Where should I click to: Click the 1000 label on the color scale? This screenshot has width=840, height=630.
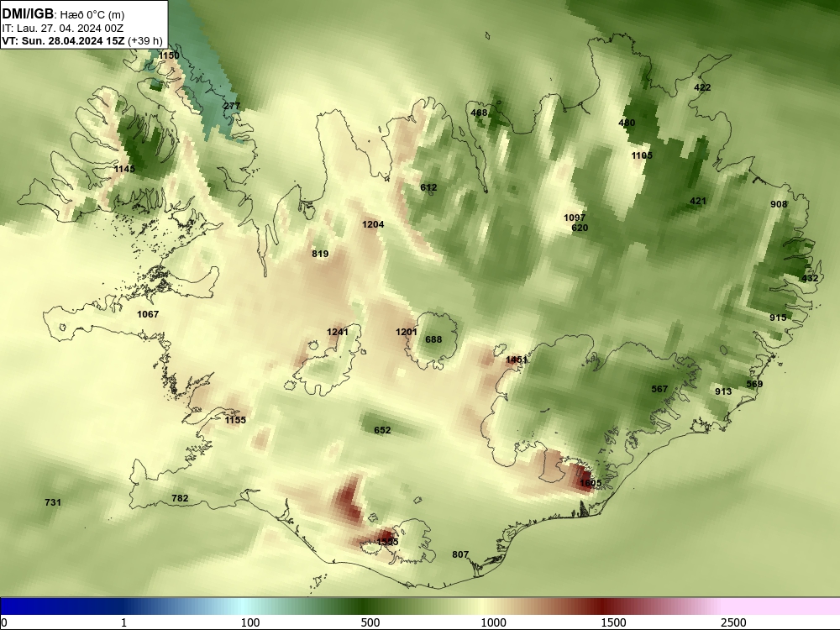click(493, 622)
